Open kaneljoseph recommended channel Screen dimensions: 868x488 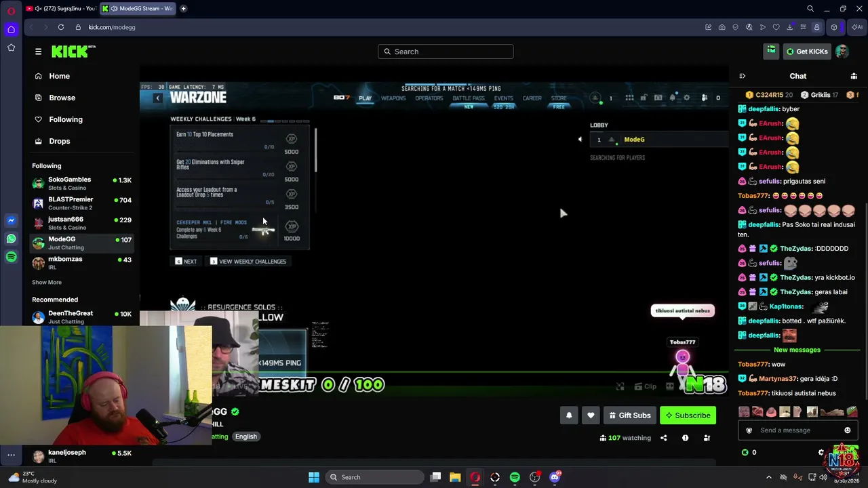83,455
